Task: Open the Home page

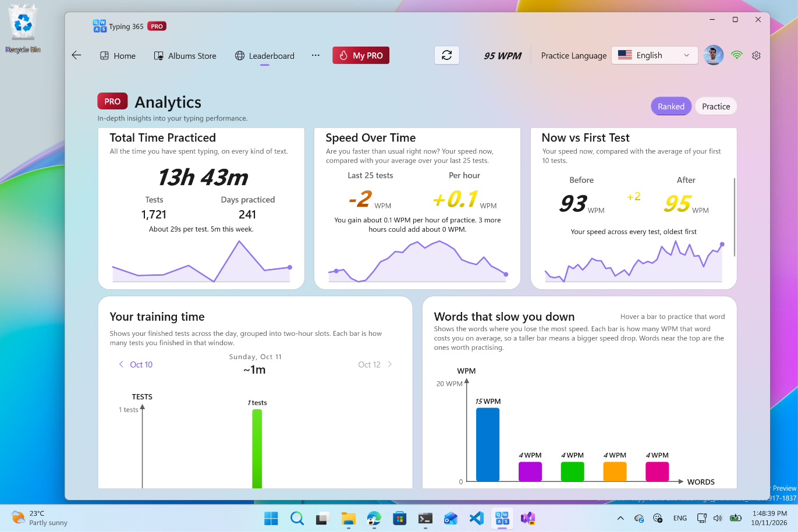Action: click(x=118, y=56)
